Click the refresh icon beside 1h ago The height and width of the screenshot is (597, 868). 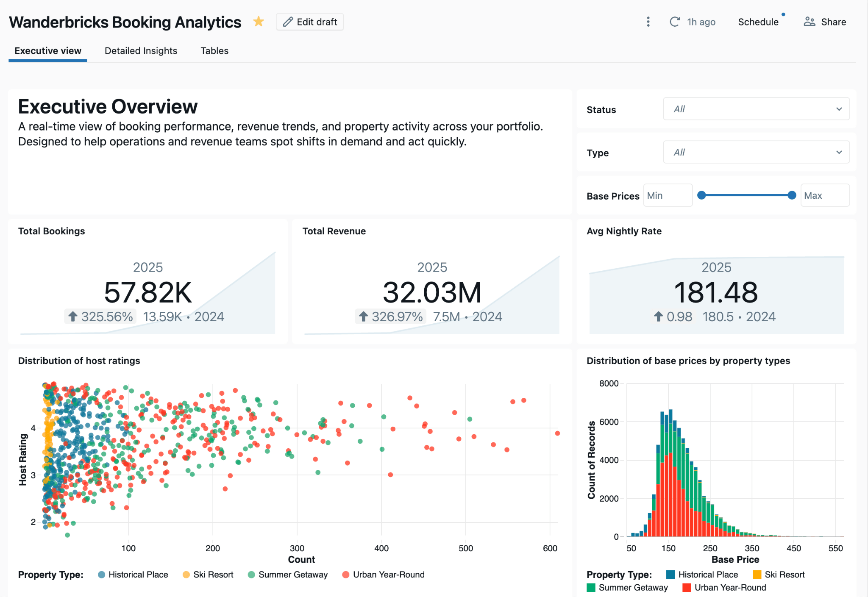coord(675,22)
